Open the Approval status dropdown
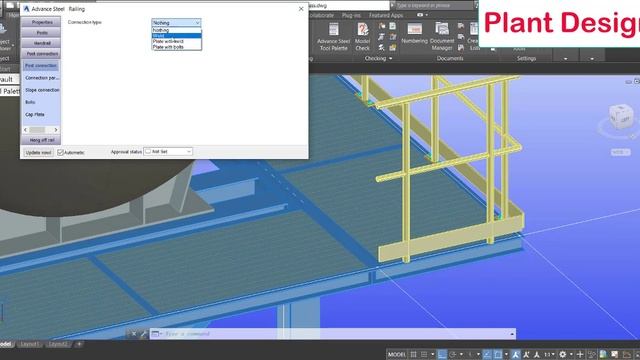The width and height of the screenshot is (640, 360). tap(168, 152)
